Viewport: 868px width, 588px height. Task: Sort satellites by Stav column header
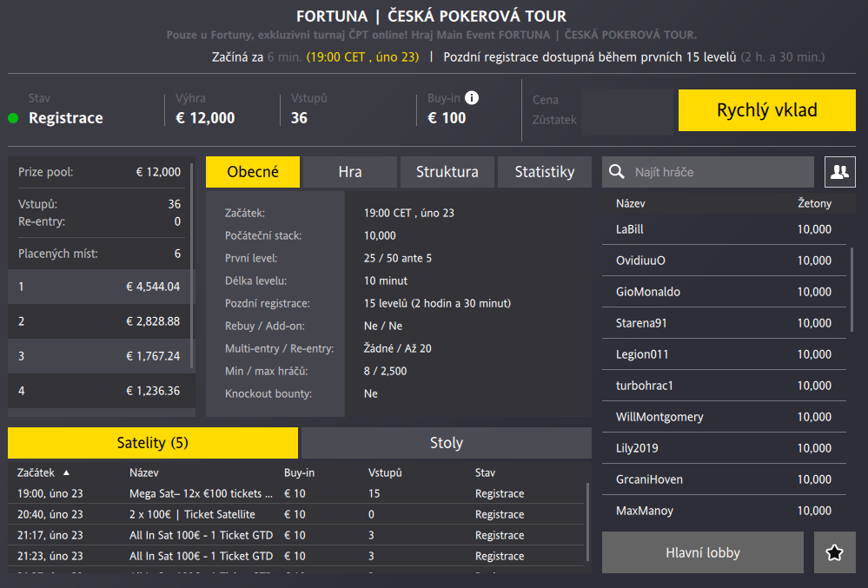tap(485, 473)
